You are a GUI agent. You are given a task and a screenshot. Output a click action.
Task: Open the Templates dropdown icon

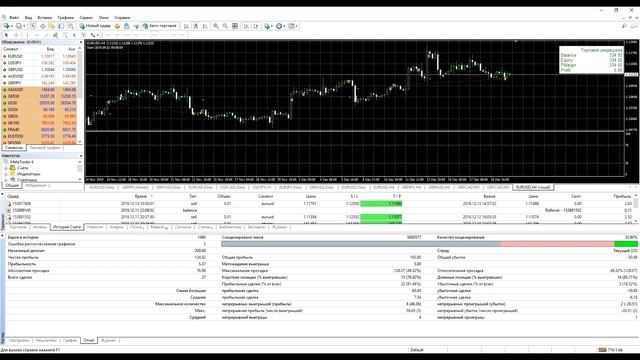[293, 26]
